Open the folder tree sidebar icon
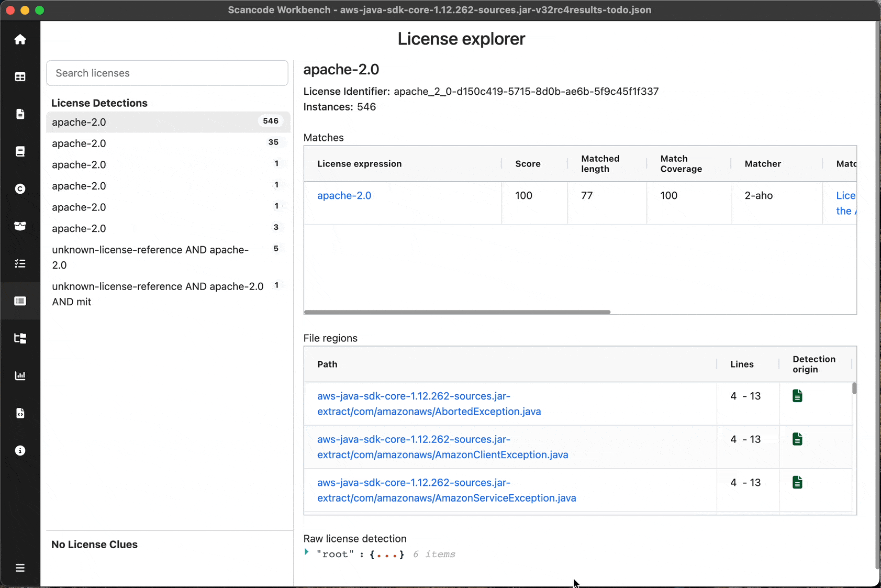The height and width of the screenshot is (588, 881). tap(20, 338)
